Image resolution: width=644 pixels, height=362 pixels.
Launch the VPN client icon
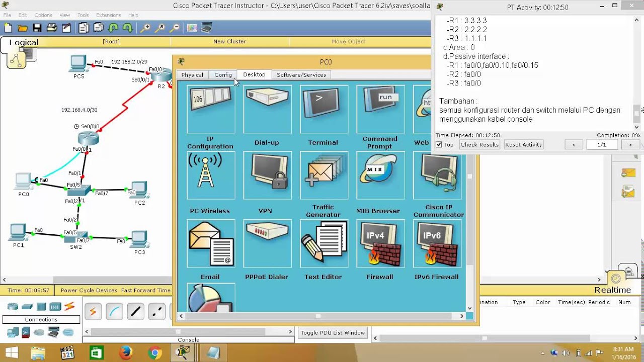pos(267,175)
